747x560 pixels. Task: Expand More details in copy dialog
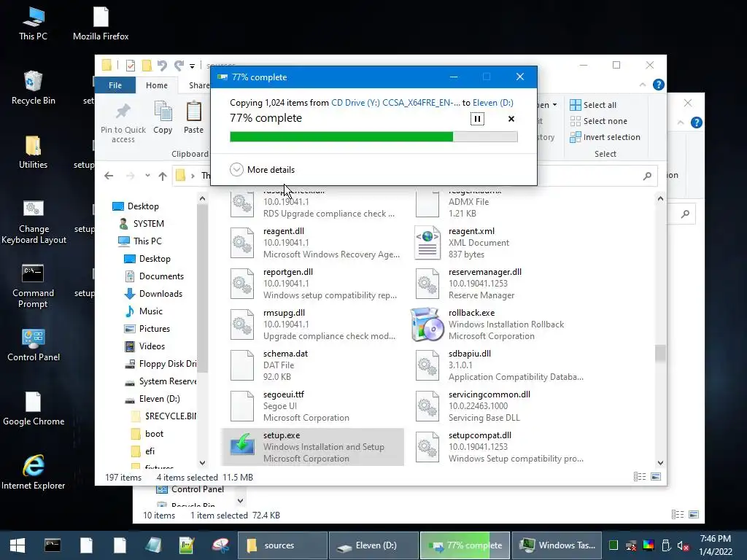tap(262, 169)
